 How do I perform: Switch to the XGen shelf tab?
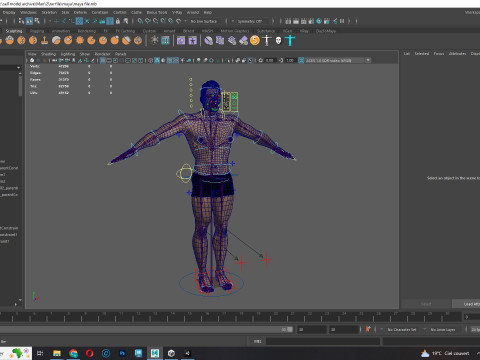click(287, 31)
